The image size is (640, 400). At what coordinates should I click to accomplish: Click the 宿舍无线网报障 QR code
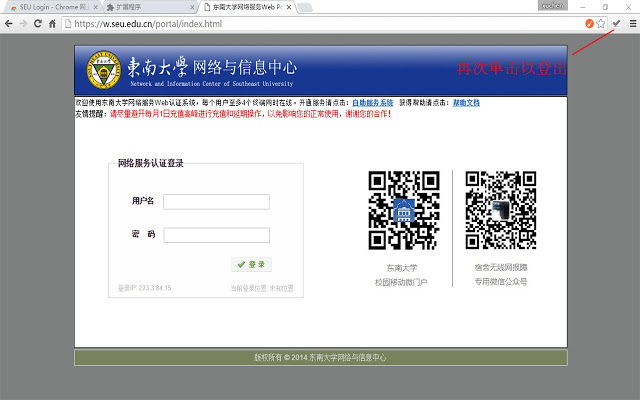pos(501,210)
